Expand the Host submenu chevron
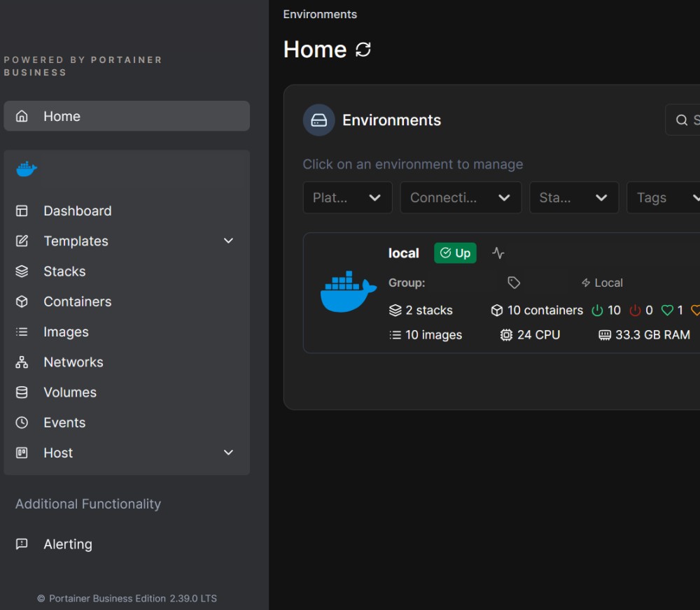700x610 pixels. click(228, 453)
